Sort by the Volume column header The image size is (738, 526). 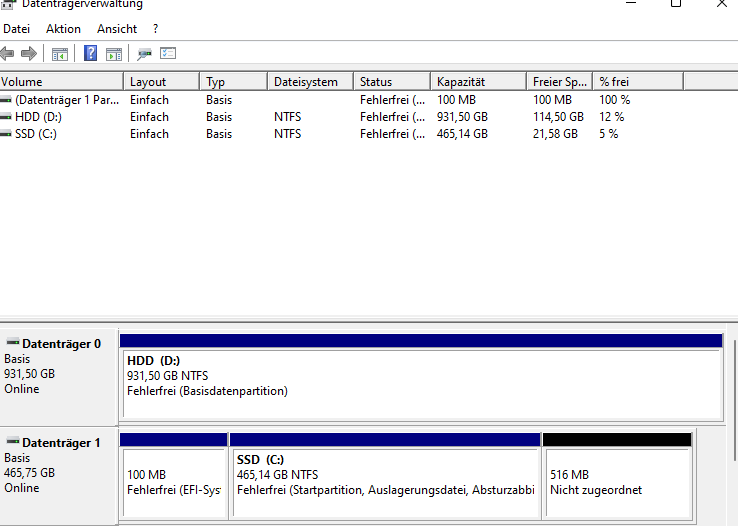click(62, 81)
